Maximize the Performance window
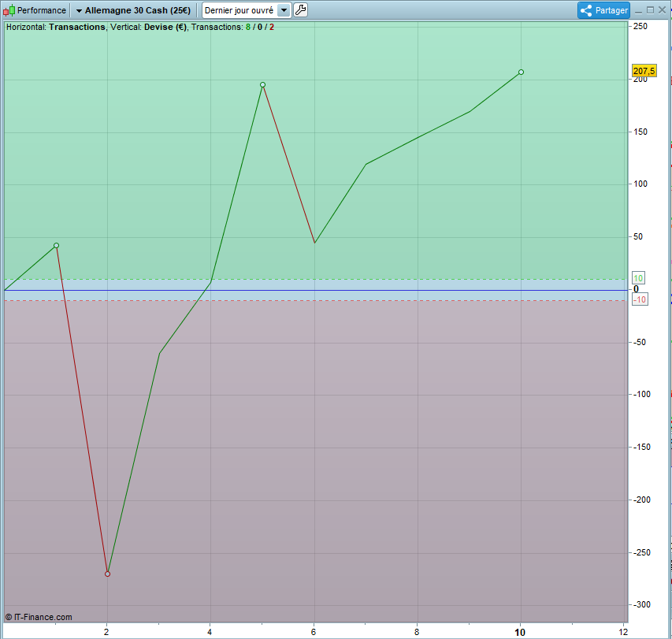Screen dimensions: 672x639 (650, 10)
